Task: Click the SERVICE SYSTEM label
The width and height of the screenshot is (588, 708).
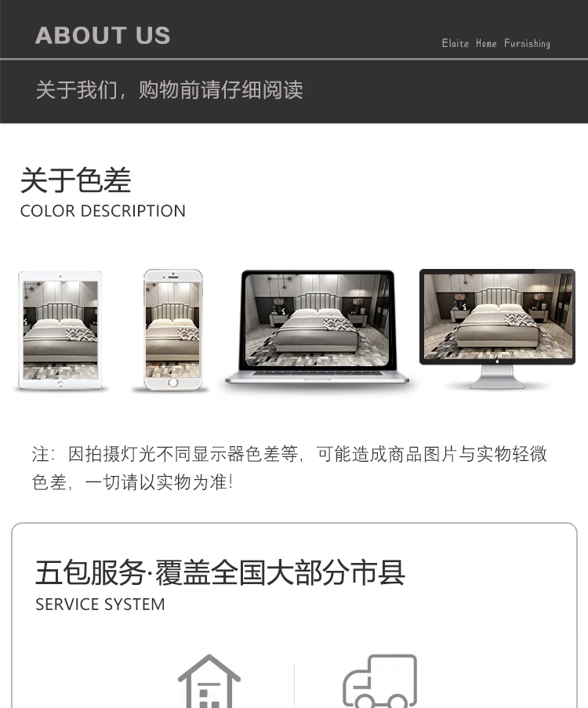Action: 100,605
